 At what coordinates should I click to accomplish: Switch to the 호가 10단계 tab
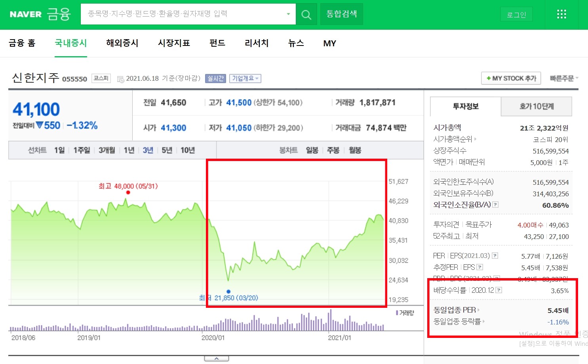click(x=536, y=106)
